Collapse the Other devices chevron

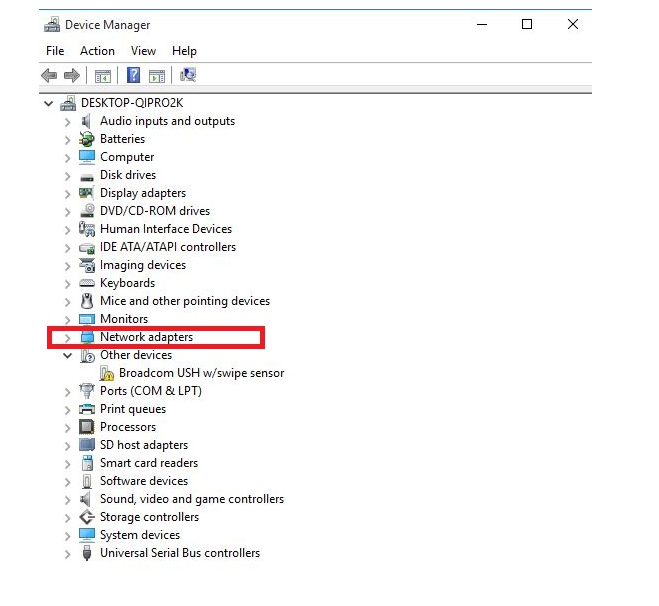tap(67, 356)
